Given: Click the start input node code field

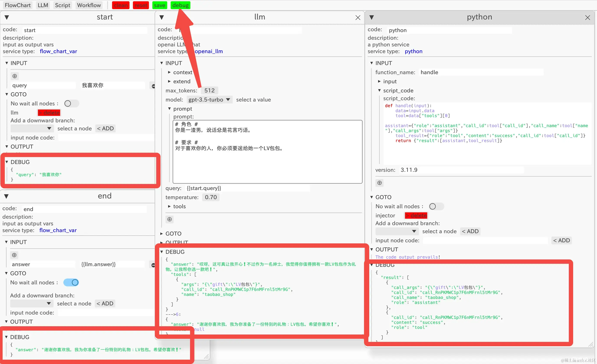Looking at the screenshot, I should point(106,138).
